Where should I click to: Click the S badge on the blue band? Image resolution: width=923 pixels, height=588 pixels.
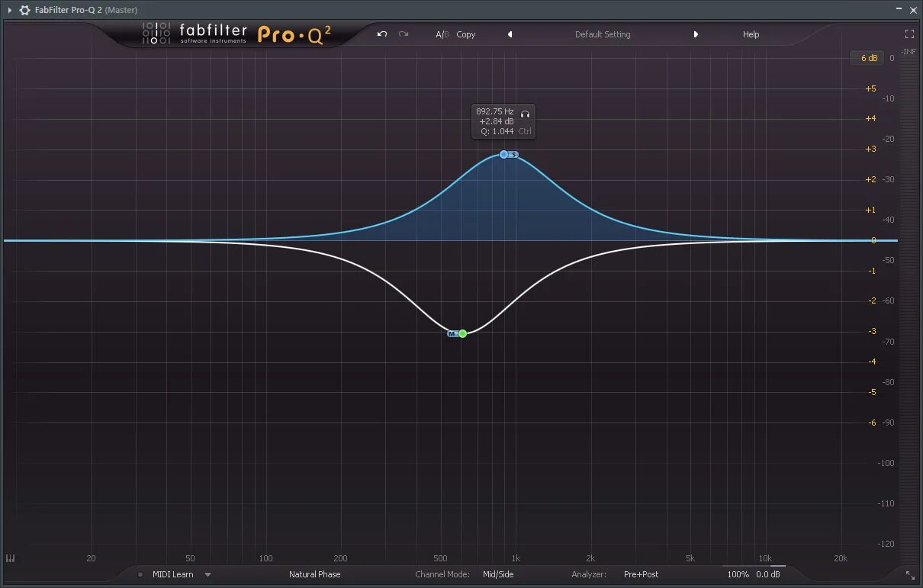[513, 154]
